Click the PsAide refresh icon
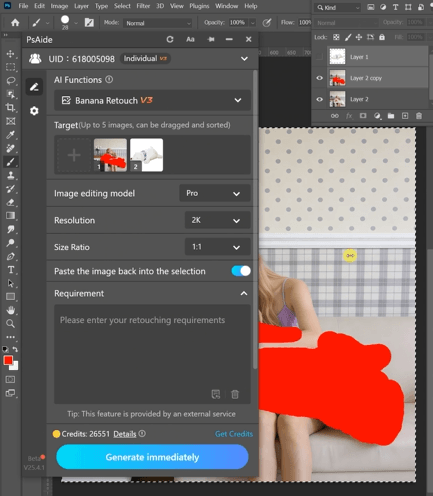Viewport: 433px width, 496px height. coord(170,39)
